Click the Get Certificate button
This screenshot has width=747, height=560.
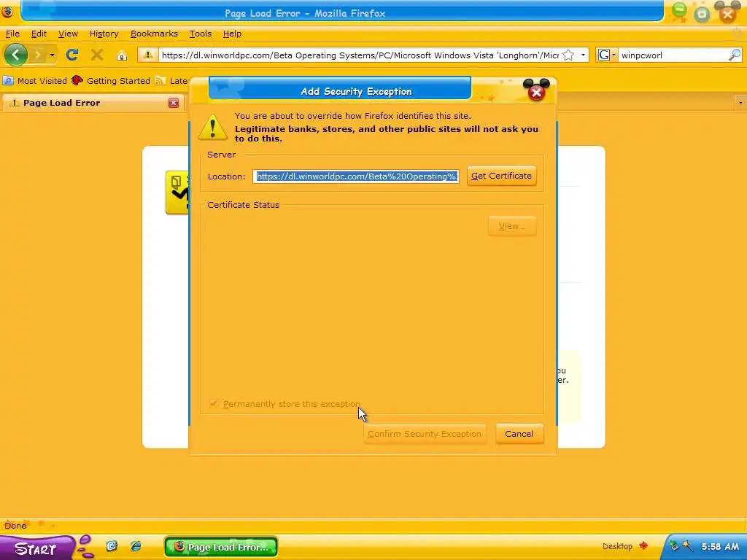tap(501, 176)
